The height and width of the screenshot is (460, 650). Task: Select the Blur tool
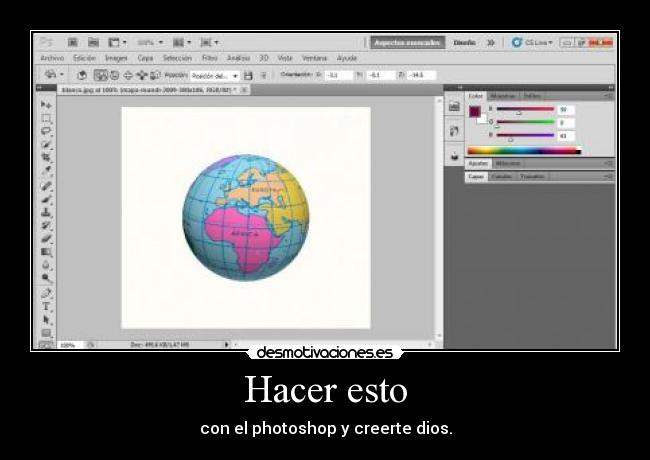pyautogui.click(x=46, y=265)
